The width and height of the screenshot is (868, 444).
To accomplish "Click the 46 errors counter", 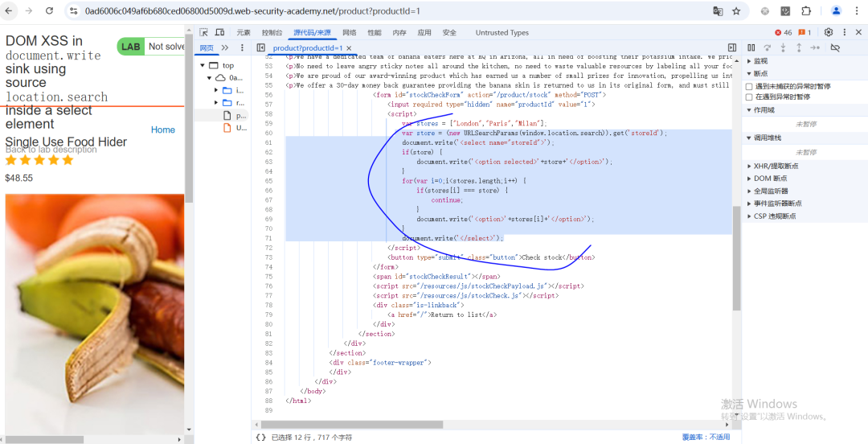I will (x=784, y=33).
